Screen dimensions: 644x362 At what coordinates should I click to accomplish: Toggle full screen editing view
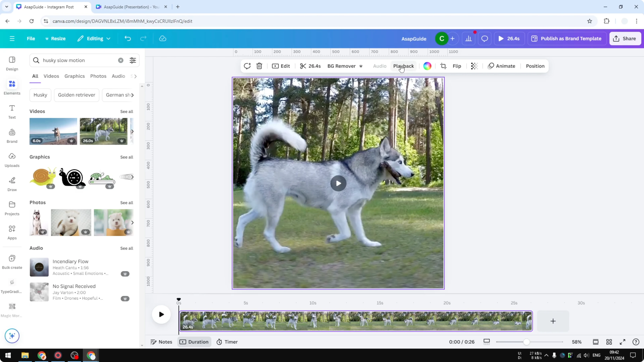point(623,342)
